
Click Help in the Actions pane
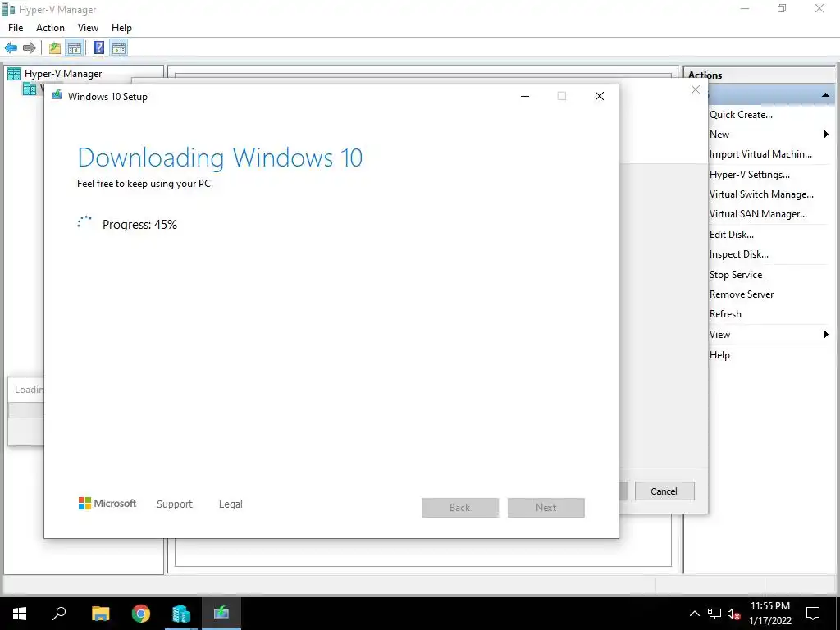point(719,355)
